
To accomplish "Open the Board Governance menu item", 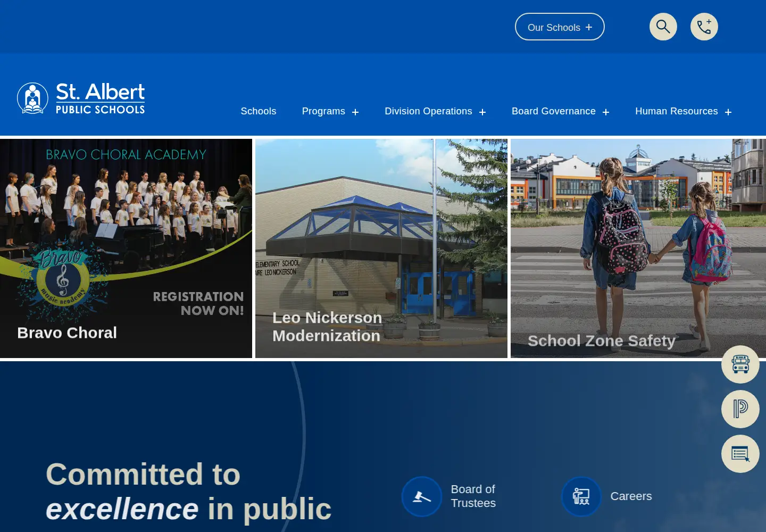I will click(x=554, y=111).
